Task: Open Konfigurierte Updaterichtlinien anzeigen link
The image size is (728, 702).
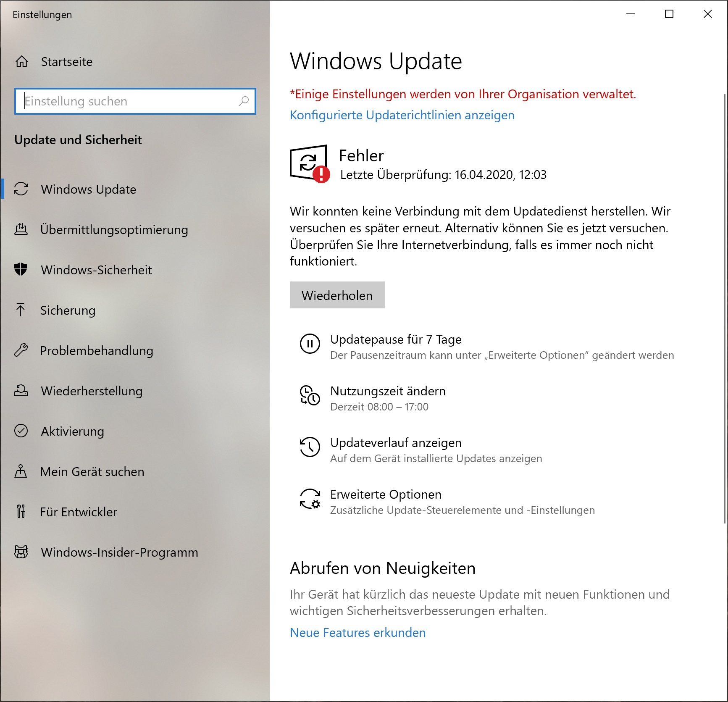Action: click(402, 115)
